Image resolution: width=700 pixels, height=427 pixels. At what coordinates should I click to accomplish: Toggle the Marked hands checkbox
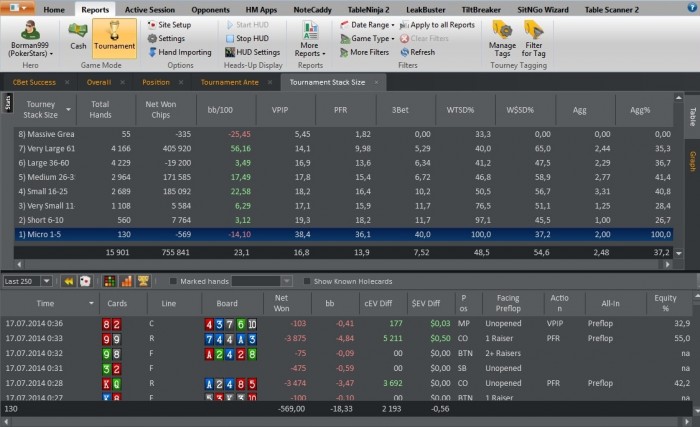173,281
